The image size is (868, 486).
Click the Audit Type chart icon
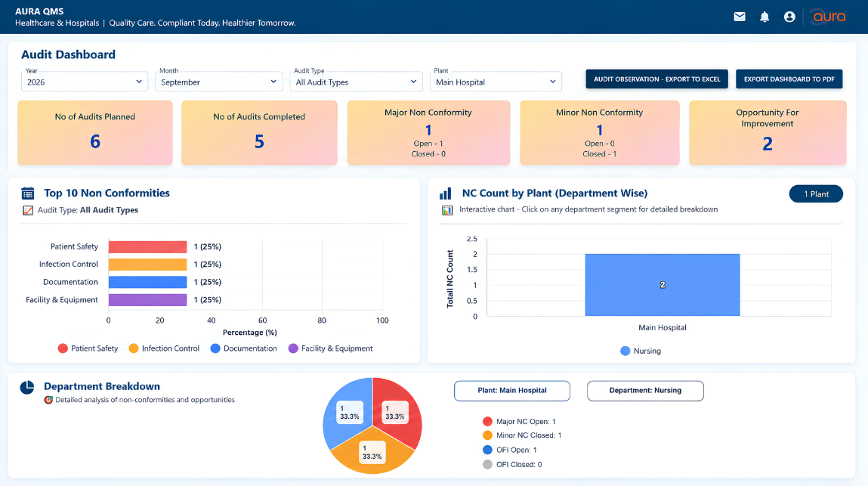pyautogui.click(x=28, y=210)
